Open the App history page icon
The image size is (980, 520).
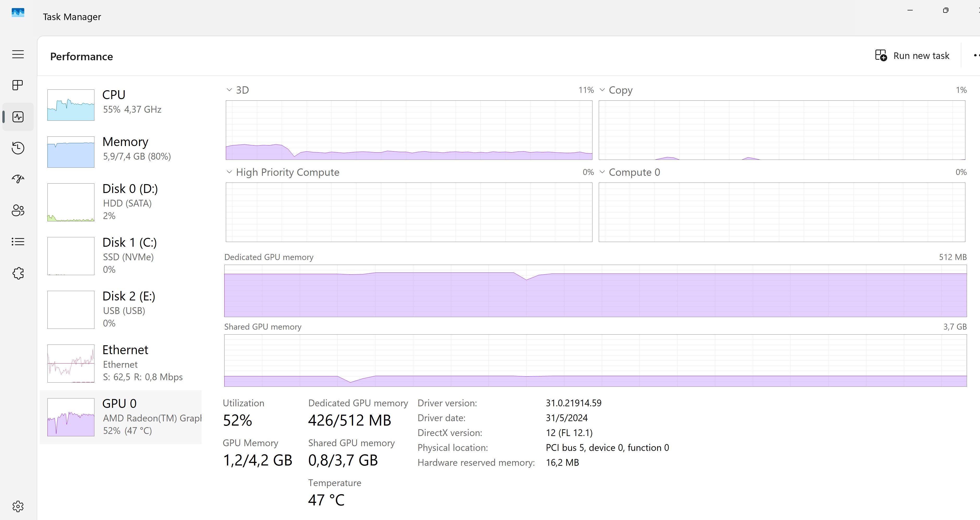coord(18,148)
